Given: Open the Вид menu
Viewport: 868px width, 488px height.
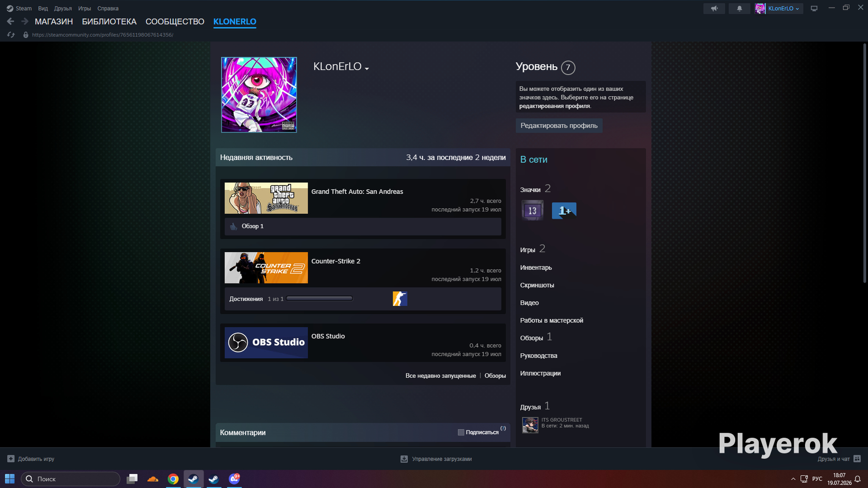Looking at the screenshot, I should (x=43, y=8).
